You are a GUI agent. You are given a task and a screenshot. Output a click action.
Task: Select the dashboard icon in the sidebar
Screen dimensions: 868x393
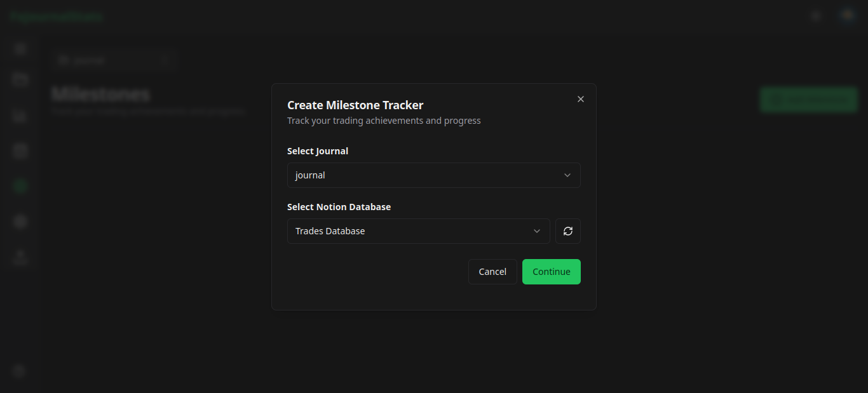(19, 48)
